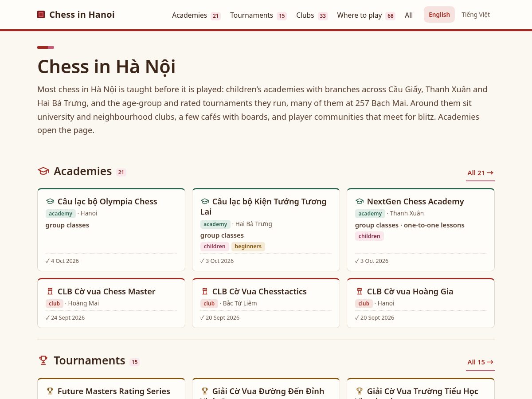Click the trophy icon on Future Masters Rating Series

coord(50,391)
